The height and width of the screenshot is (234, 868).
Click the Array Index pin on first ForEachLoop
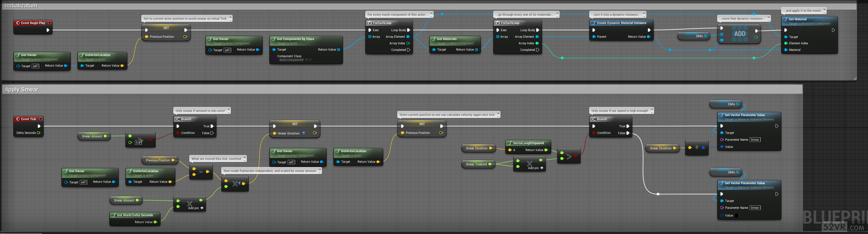(408, 43)
